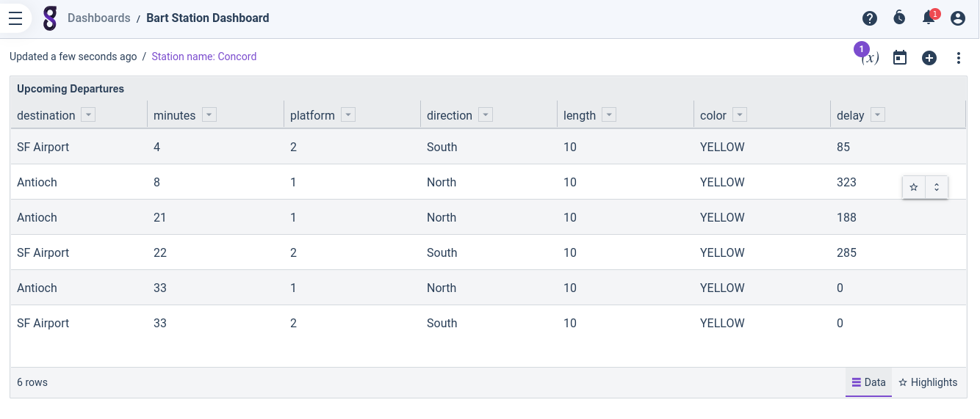Viewport: 980px width, 419px height.
Task: Open the hamburger navigation menu
Action: coord(15,18)
